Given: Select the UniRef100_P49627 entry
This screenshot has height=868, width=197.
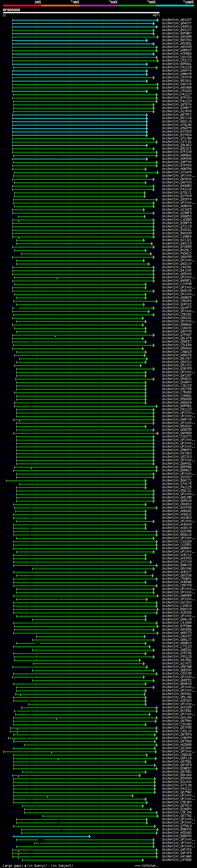Looking at the screenshot, I should pos(177,253).
